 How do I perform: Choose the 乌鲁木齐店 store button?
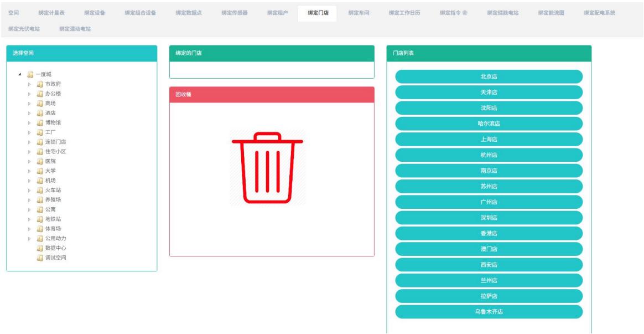click(489, 312)
